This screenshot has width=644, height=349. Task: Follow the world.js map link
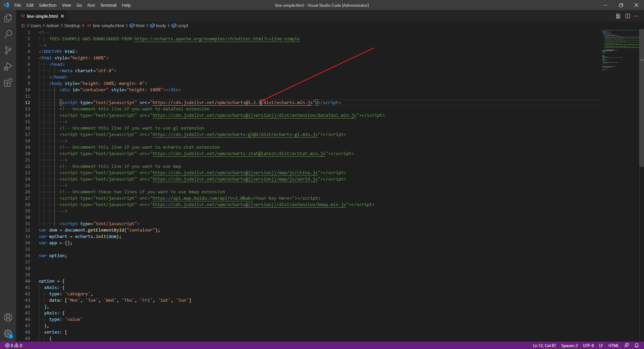[235, 179]
